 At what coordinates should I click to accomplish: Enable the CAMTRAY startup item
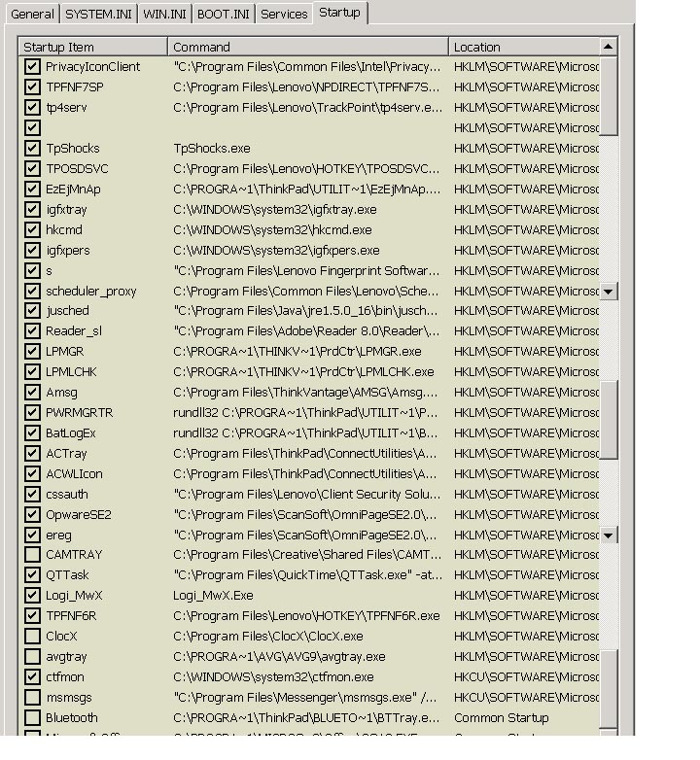click(32, 554)
